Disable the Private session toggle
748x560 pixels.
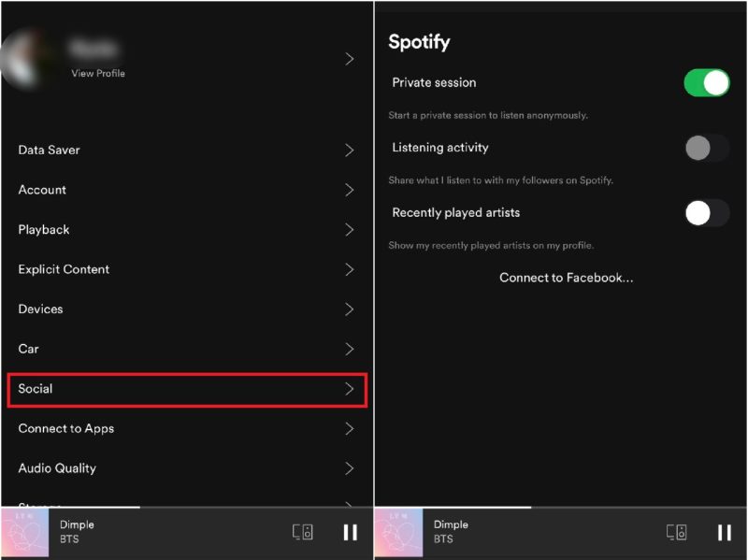tap(706, 82)
